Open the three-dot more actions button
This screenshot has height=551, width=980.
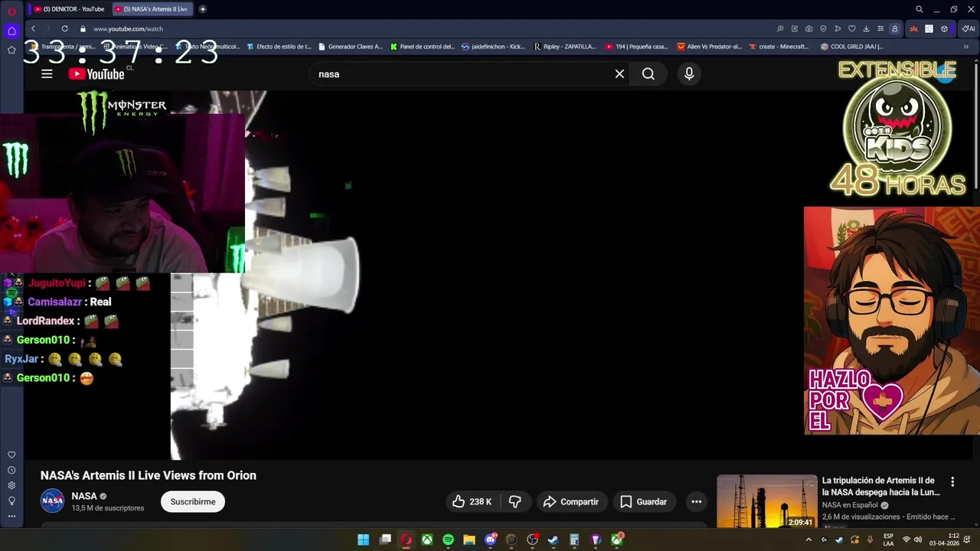(696, 501)
